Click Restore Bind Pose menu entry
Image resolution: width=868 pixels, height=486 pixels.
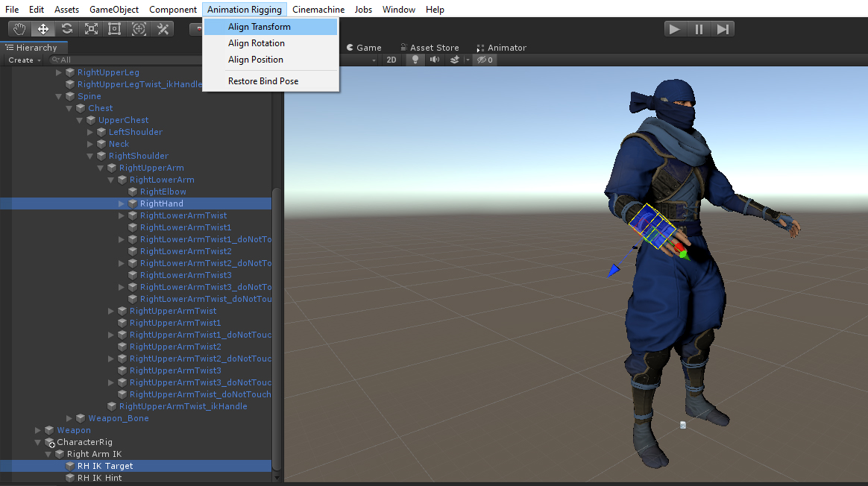pyautogui.click(x=263, y=81)
